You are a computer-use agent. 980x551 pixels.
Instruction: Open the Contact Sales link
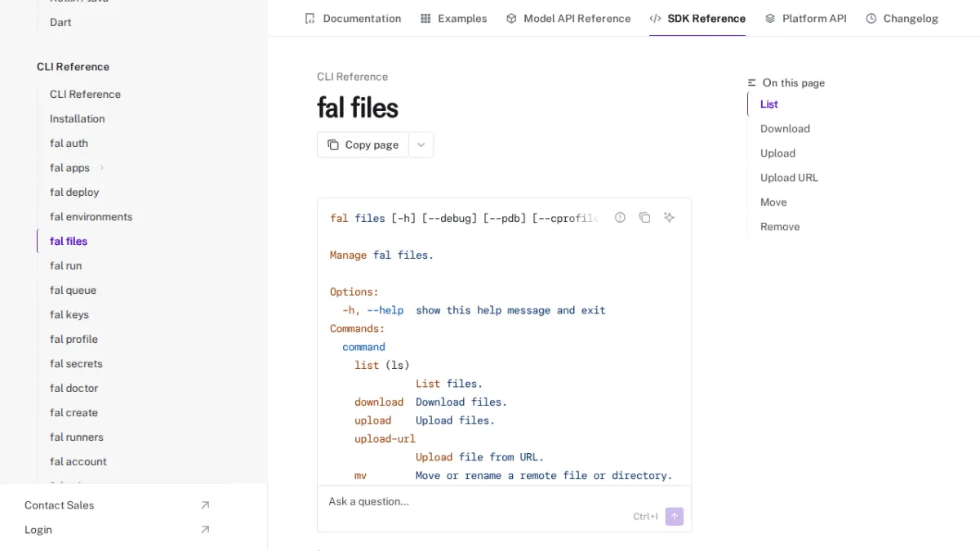(59, 505)
